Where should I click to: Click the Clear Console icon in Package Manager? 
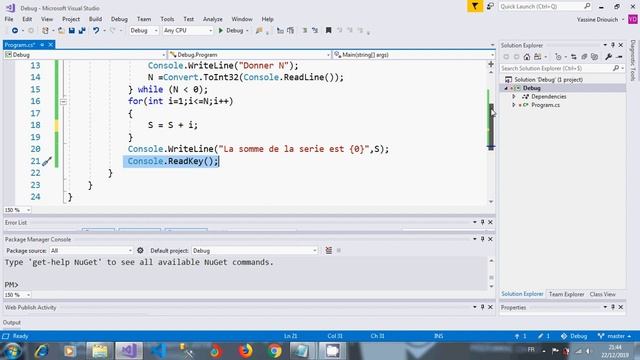coord(329,250)
